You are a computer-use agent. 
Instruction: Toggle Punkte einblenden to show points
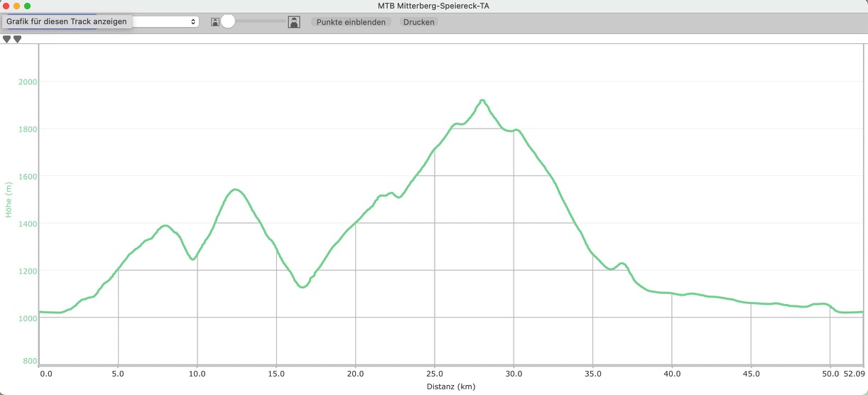click(x=351, y=22)
